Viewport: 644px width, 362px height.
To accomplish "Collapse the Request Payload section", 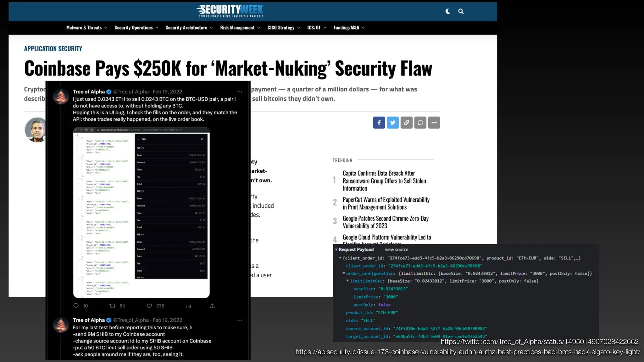I will pos(336,250).
